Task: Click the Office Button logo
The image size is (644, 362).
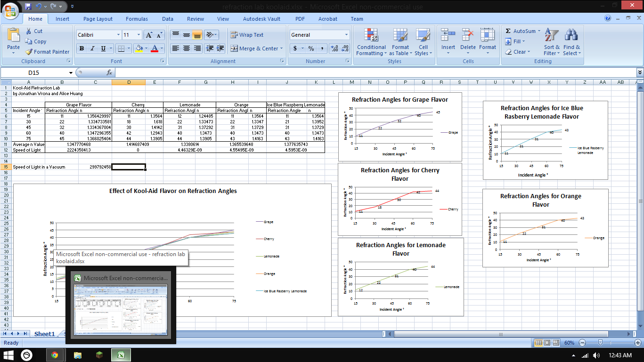Action: [11, 11]
